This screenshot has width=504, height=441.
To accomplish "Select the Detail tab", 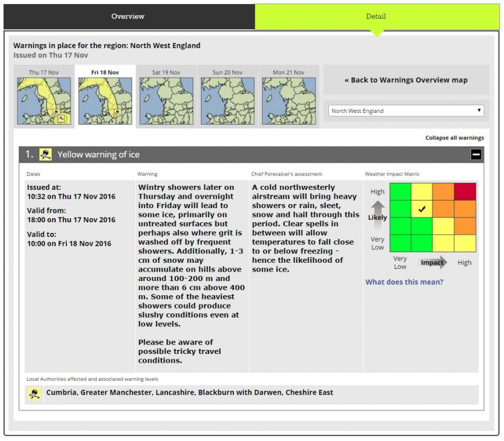I will pos(376,16).
